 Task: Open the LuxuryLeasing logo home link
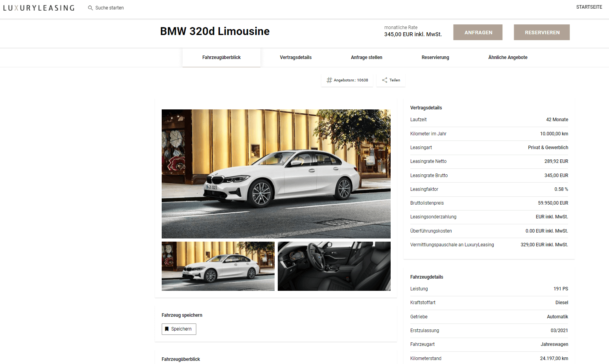click(39, 8)
